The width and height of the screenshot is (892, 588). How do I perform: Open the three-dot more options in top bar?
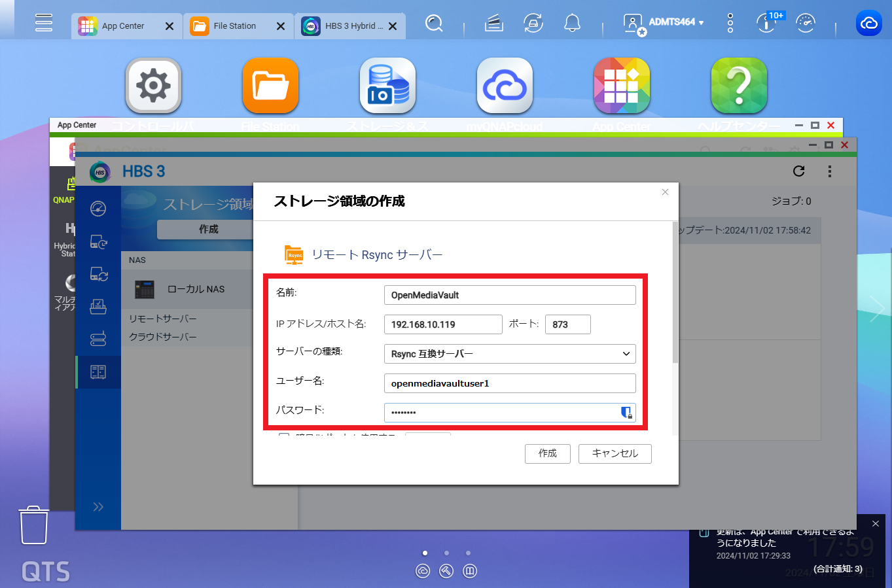point(730,24)
